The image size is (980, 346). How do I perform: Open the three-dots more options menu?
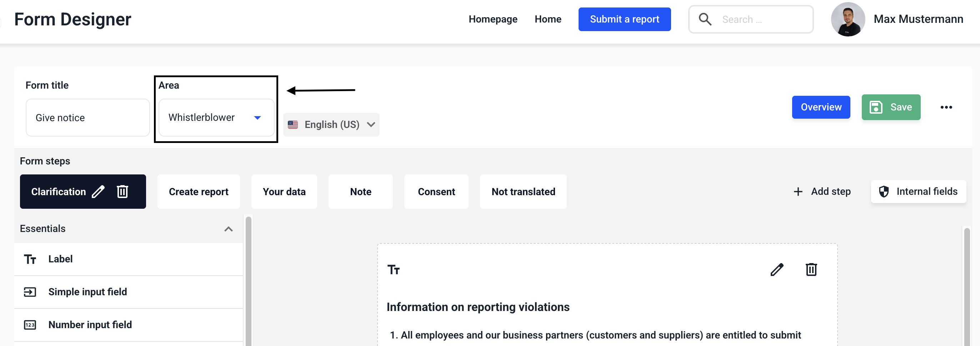pyautogui.click(x=946, y=107)
